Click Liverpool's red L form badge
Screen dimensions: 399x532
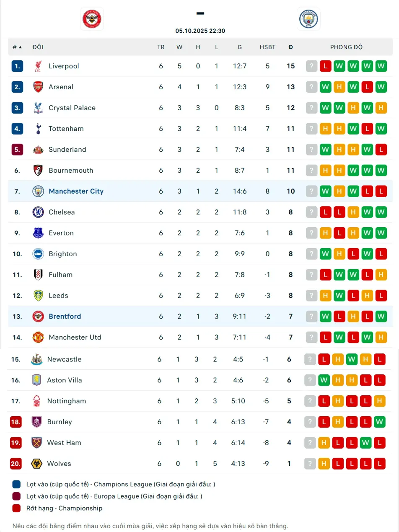coord(325,66)
